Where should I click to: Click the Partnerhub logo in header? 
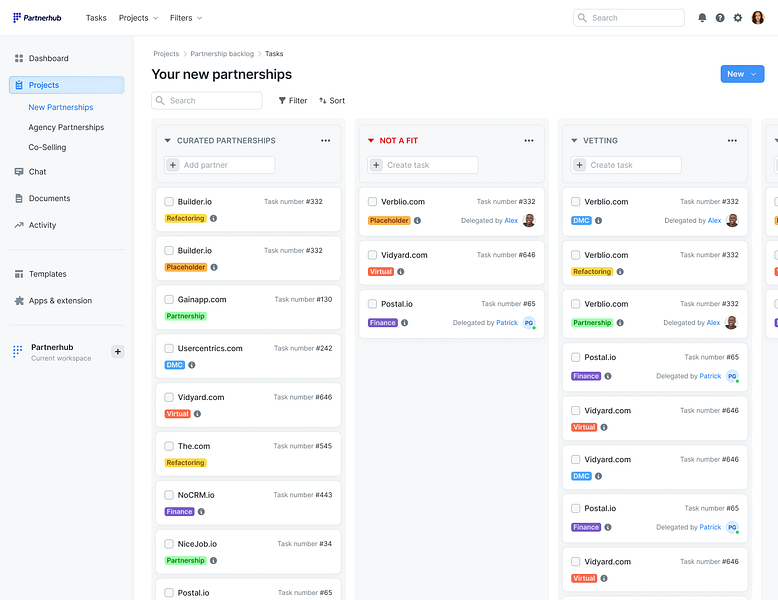tap(37, 18)
